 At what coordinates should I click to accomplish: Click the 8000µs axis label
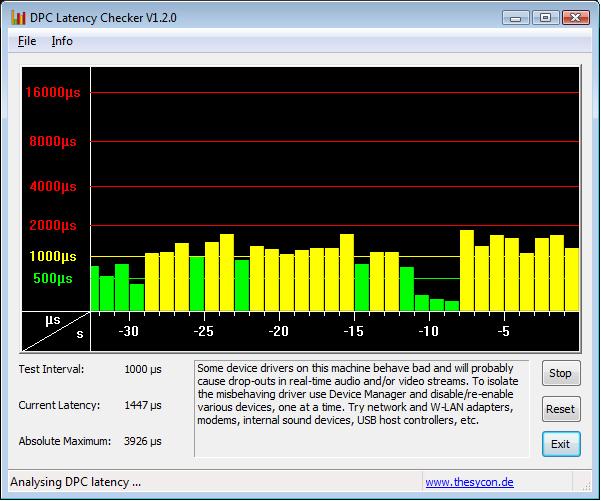click(53, 141)
